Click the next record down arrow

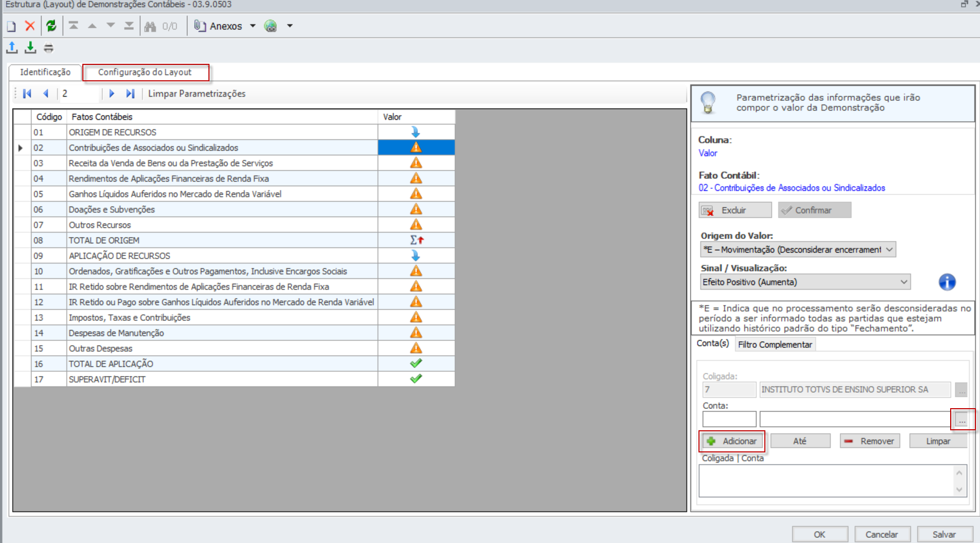pyautogui.click(x=111, y=26)
